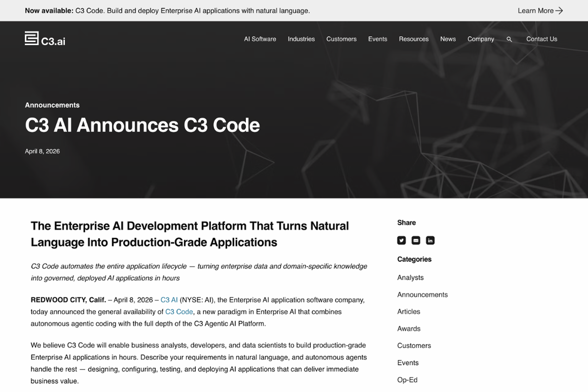Screen dimensions: 588x392
Task: Share article via LinkedIn icon
Action: [x=430, y=240]
